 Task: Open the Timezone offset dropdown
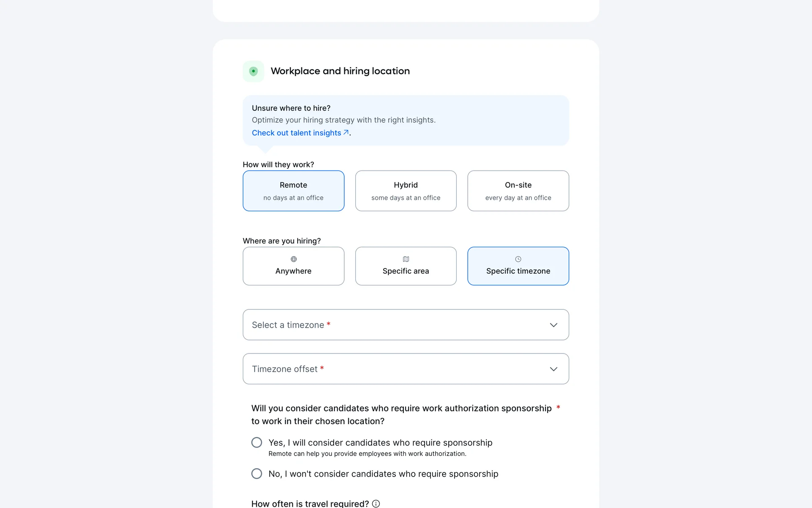point(398,369)
